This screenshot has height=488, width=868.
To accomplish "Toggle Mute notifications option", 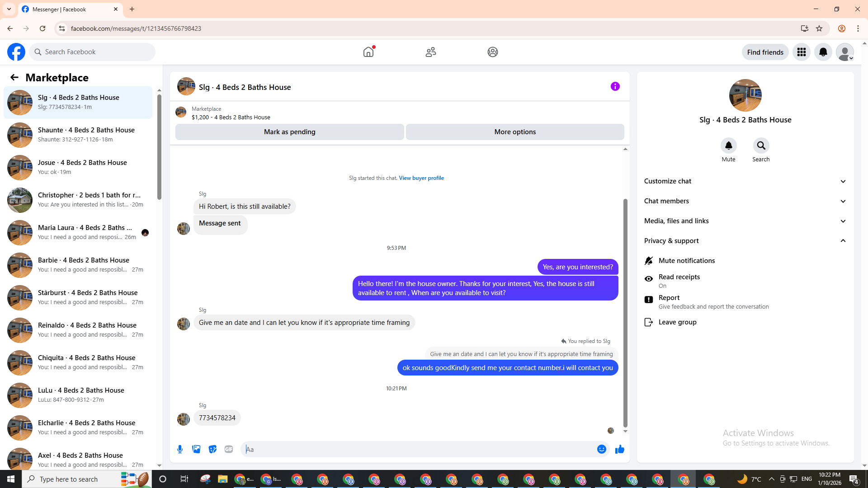I will [686, 261].
